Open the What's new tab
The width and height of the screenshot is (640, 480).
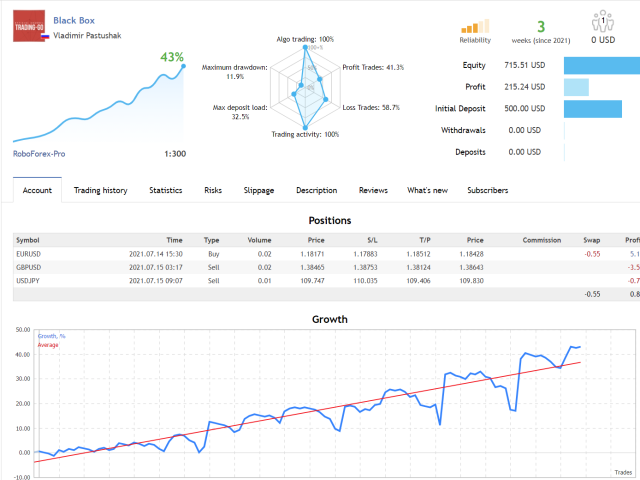point(427,190)
